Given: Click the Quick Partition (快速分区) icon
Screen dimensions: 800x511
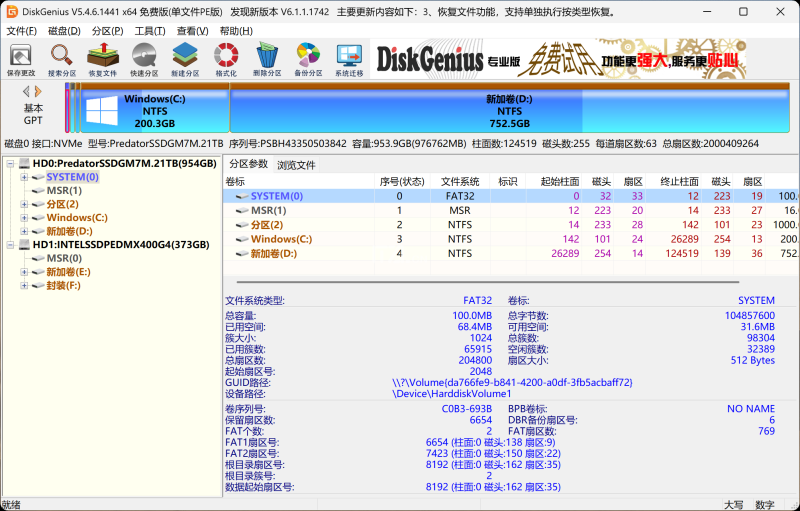Looking at the screenshot, I should (x=144, y=59).
